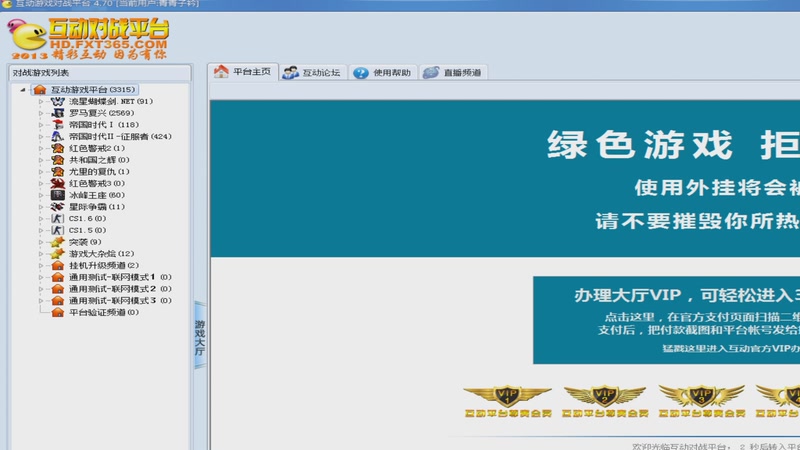Click the CS1.6 game icon
The width and height of the screenshot is (800, 450).
tap(58, 219)
